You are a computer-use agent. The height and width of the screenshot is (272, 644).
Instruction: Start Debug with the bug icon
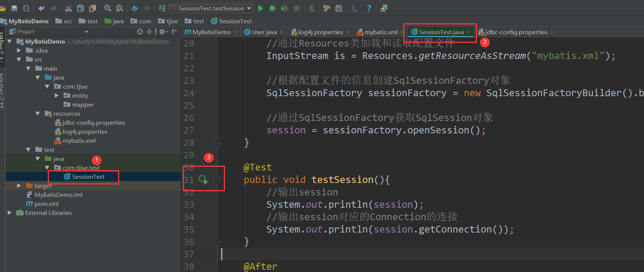pyautogui.click(x=273, y=8)
